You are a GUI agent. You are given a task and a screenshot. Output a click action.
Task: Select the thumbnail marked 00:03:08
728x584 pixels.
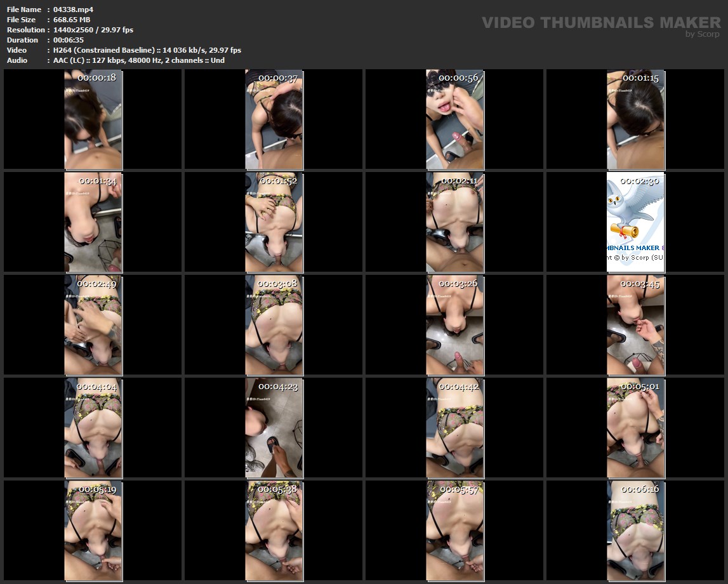tap(274, 325)
